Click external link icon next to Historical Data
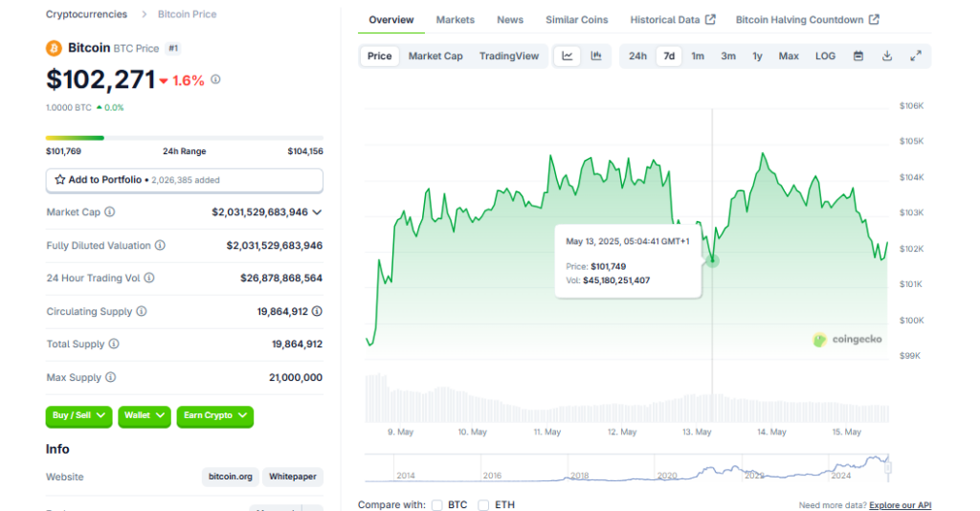The image size is (980, 511). [x=710, y=19]
